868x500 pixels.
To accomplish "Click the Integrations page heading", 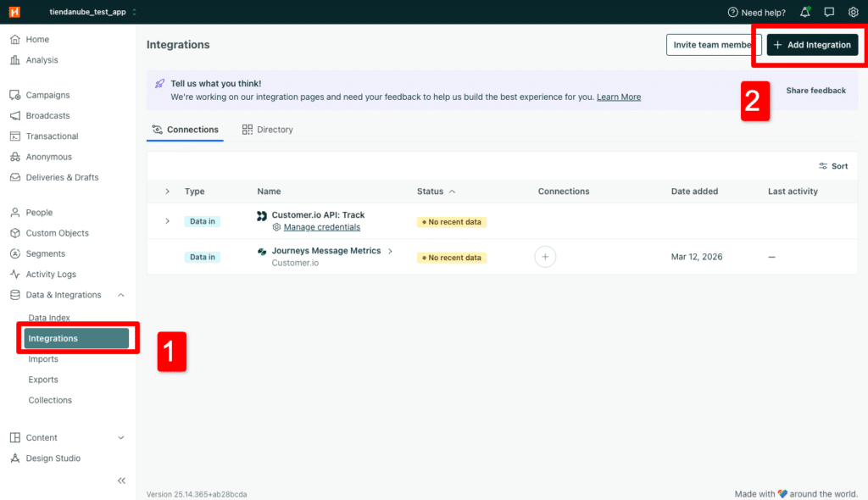I will [178, 45].
